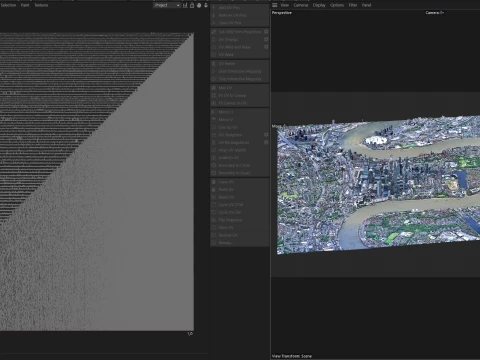480x360 pixels.
Task: Click the Cycle UV CW icon
Action: tap(214, 212)
